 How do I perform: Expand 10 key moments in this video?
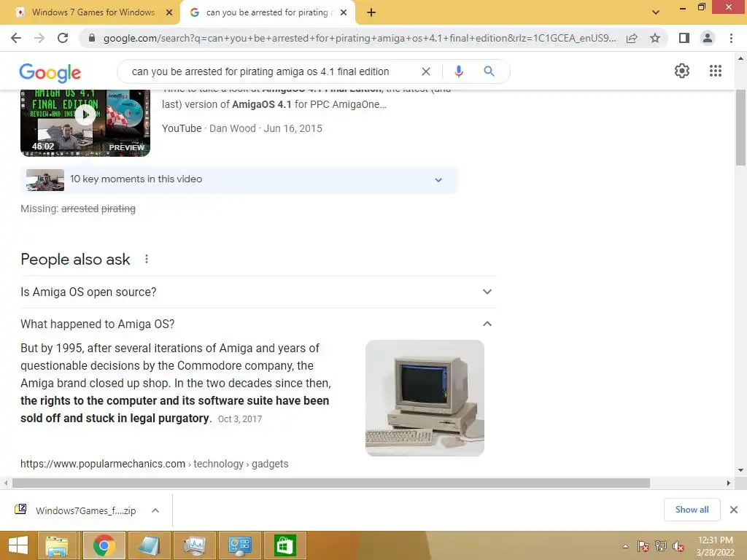coord(239,179)
